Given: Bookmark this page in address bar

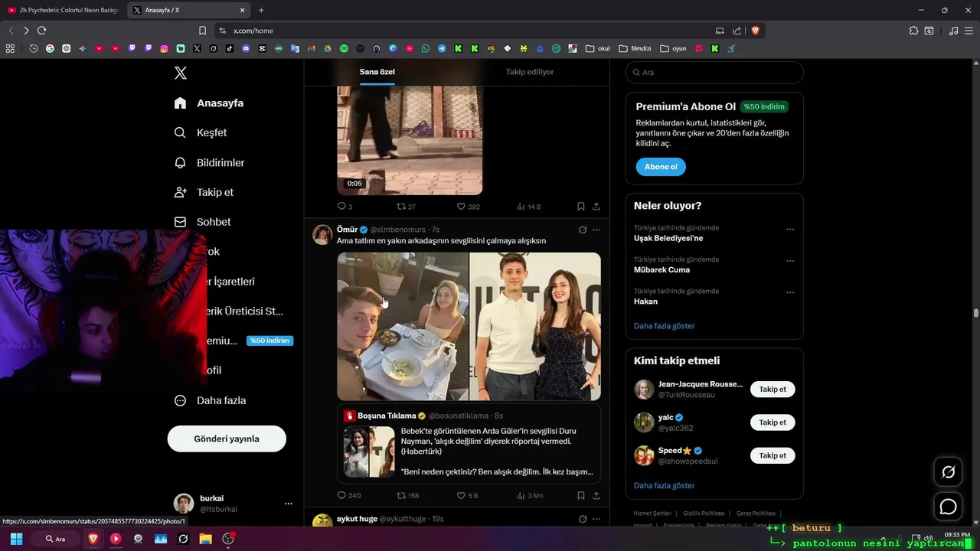Looking at the screenshot, I should tap(202, 31).
